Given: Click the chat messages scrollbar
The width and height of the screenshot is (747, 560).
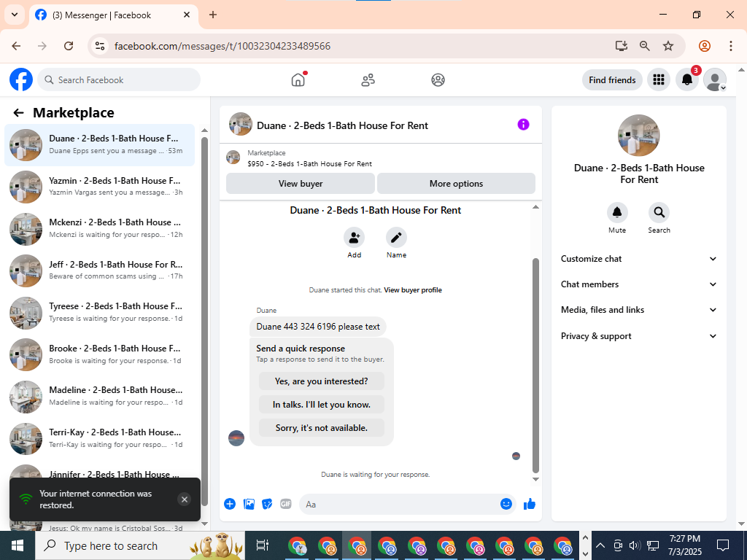Looking at the screenshot, I should click(535, 365).
